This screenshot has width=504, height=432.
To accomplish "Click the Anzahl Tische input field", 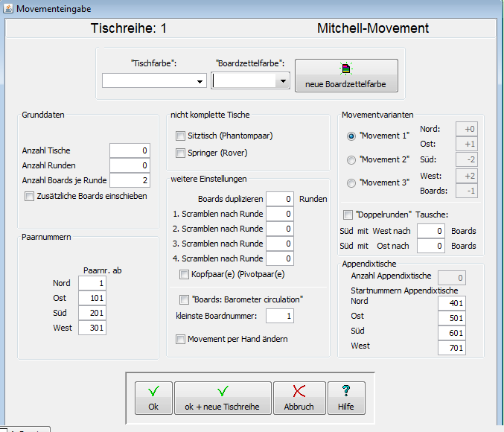I will pos(130,150).
